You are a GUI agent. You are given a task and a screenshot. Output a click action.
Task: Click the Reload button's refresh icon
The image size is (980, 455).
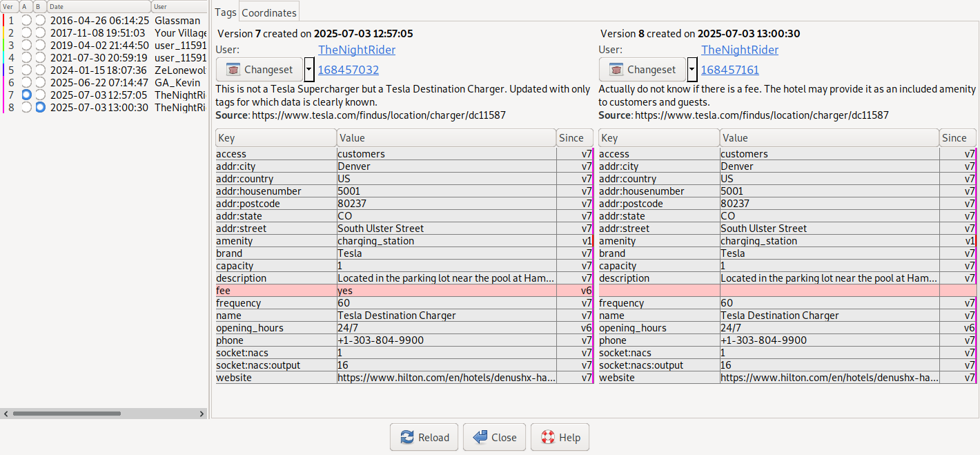pyautogui.click(x=407, y=437)
